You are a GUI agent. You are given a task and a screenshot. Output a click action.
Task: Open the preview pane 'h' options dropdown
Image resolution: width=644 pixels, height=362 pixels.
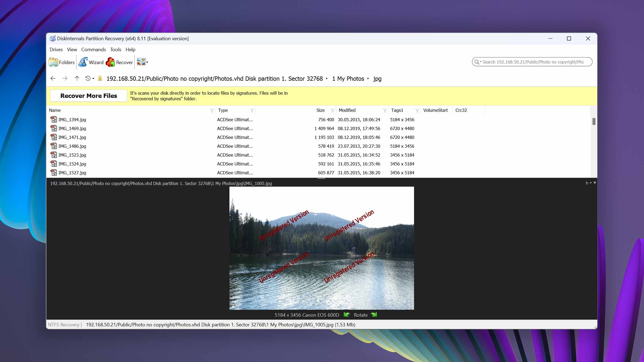588,183
